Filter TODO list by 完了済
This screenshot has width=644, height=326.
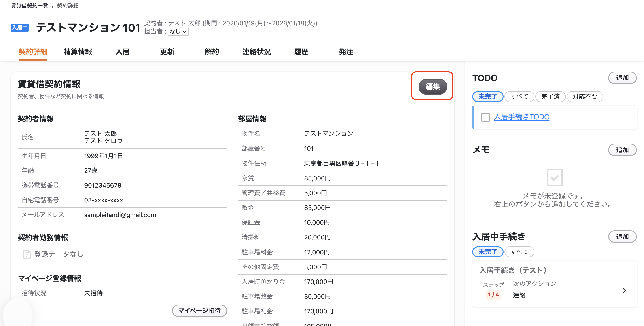550,97
